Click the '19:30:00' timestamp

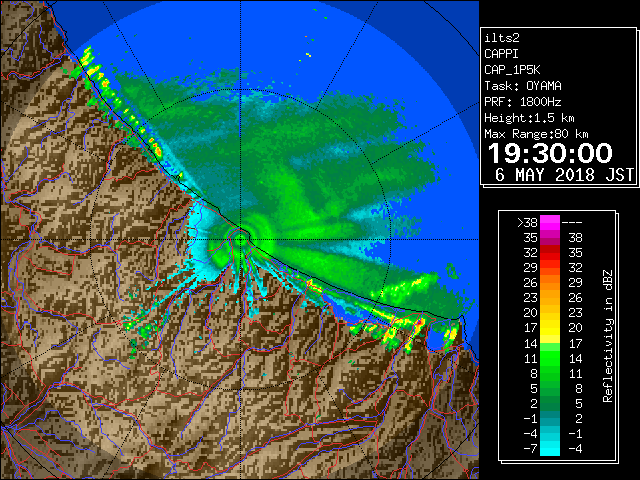[550, 153]
